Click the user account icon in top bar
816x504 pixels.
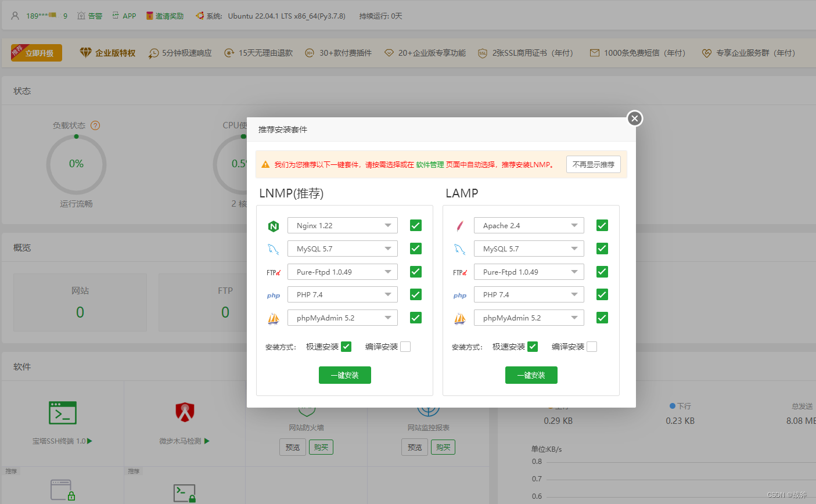coord(15,16)
